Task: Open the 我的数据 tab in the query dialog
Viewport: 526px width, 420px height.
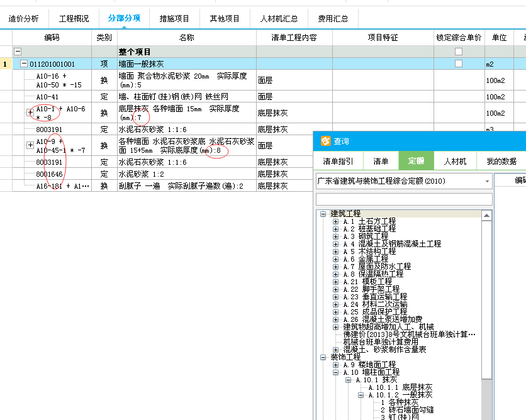Action: 501,161
